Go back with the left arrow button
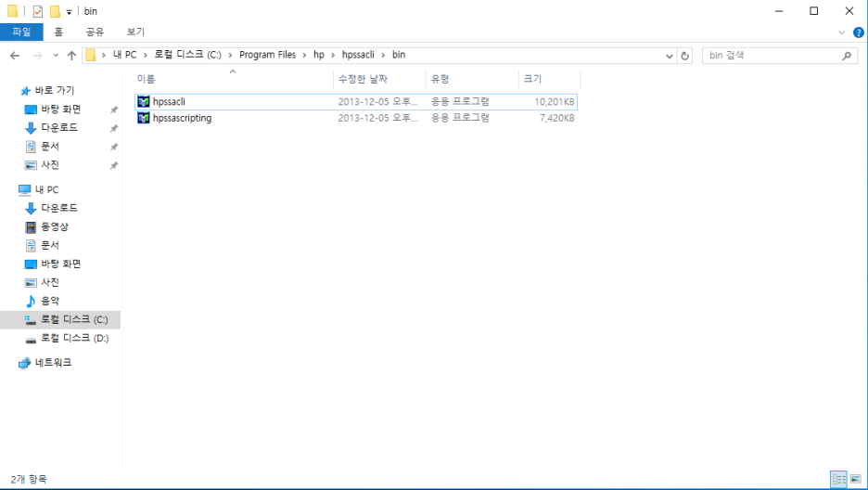Screen dimensions: 868x490 (x=15, y=56)
